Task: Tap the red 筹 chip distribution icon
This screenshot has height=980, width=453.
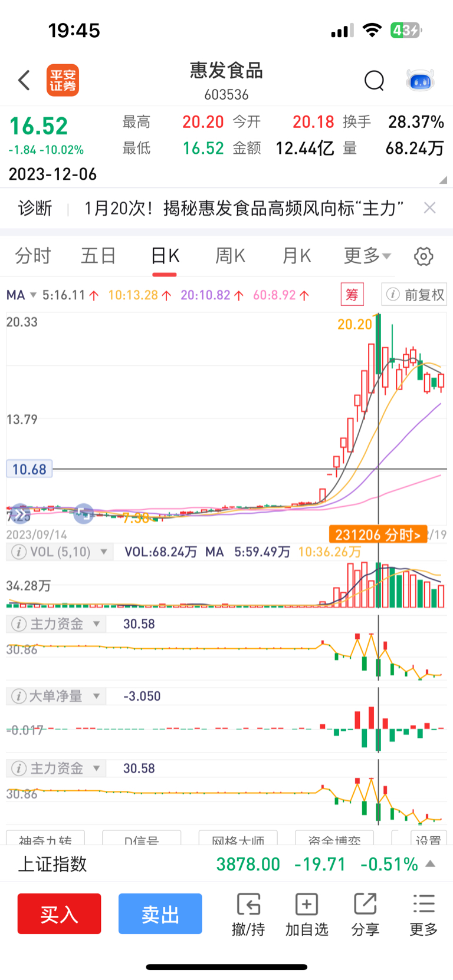Action: pos(352,294)
